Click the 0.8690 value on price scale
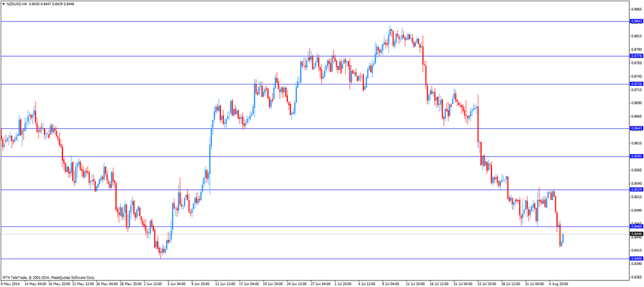The height and width of the screenshot is (287, 644). [637, 103]
